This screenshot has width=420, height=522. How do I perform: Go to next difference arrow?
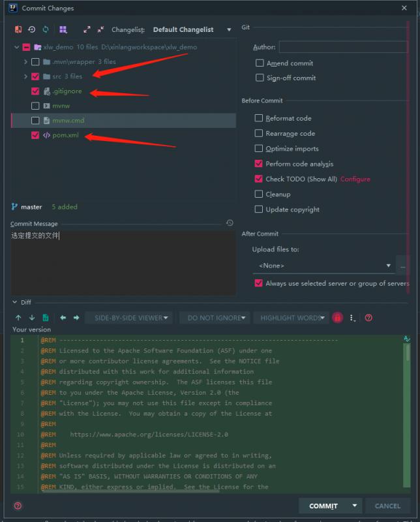(32, 318)
